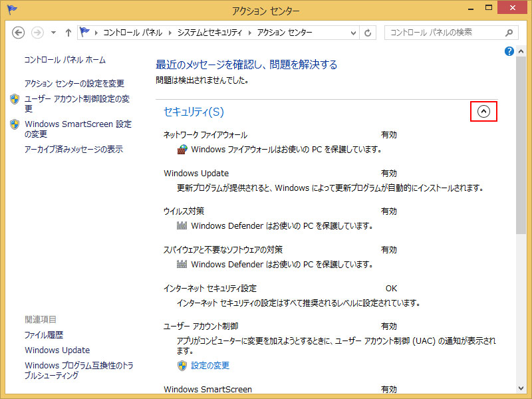
Task: Minimize the アクション センター window
Action: pos(471,9)
